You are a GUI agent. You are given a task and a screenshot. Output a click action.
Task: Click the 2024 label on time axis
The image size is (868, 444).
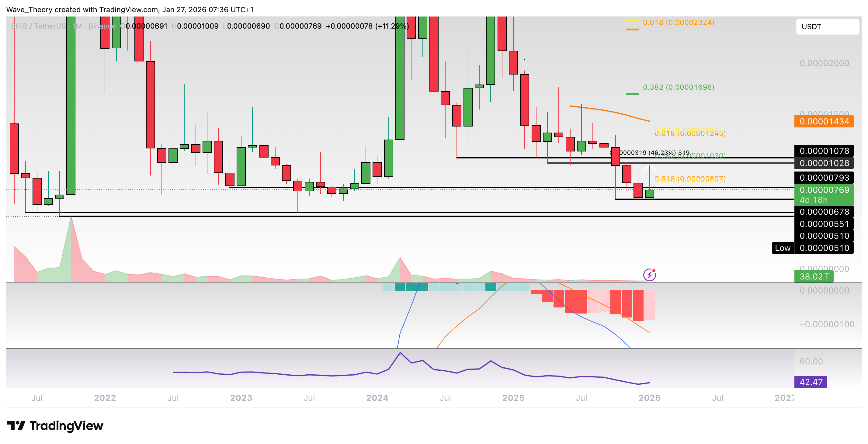click(x=377, y=398)
